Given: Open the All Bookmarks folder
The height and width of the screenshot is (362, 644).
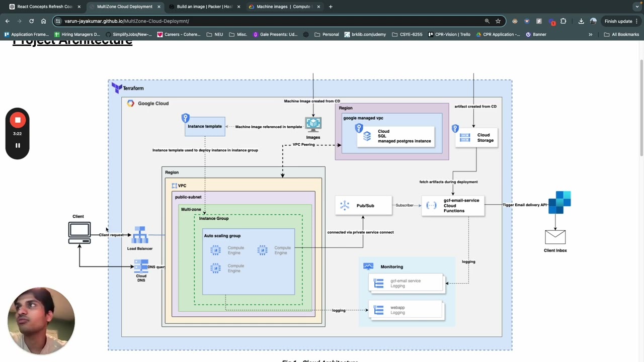Looking at the screenshot, I should pyautogui.click(x=621, y=34).
